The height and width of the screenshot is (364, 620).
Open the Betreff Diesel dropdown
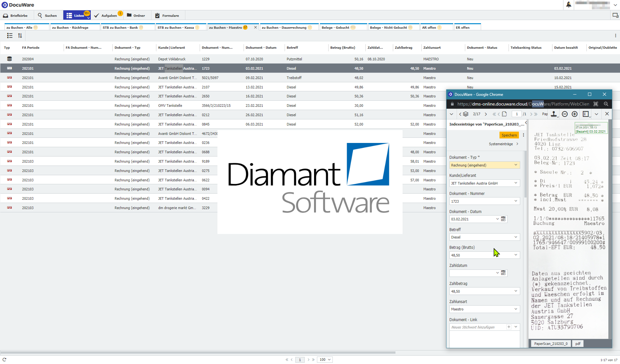516,237
